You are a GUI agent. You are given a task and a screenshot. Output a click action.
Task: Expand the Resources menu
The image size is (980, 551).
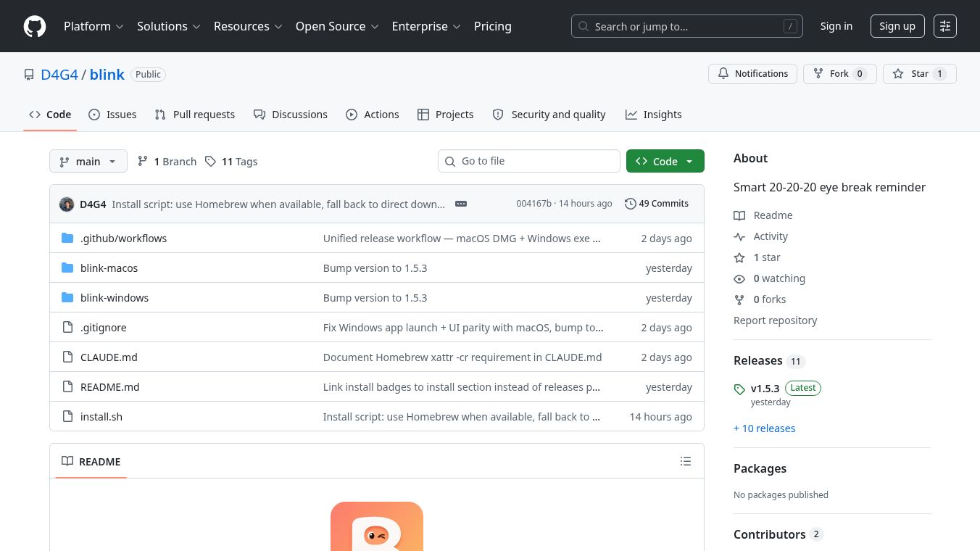[248, 26]
